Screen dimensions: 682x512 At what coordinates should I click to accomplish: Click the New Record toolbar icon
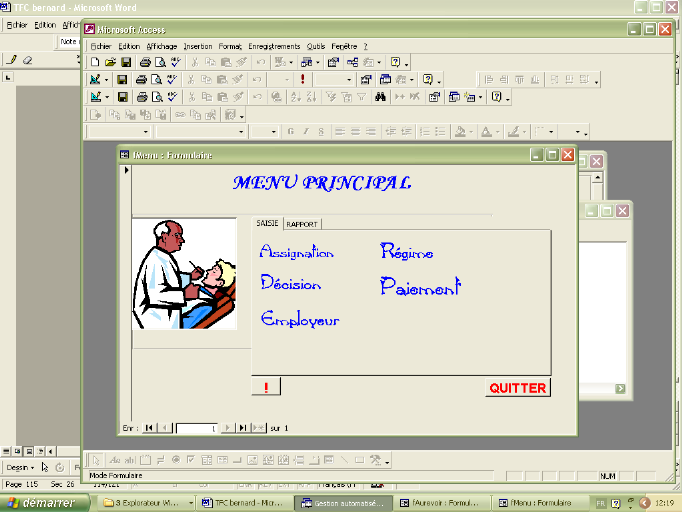point(399,97)
